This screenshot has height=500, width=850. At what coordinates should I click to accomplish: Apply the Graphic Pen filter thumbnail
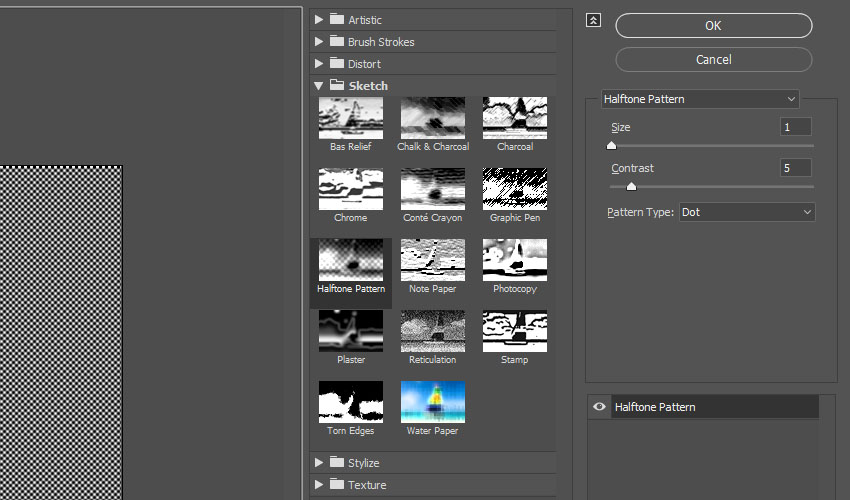tap(514, 189)
